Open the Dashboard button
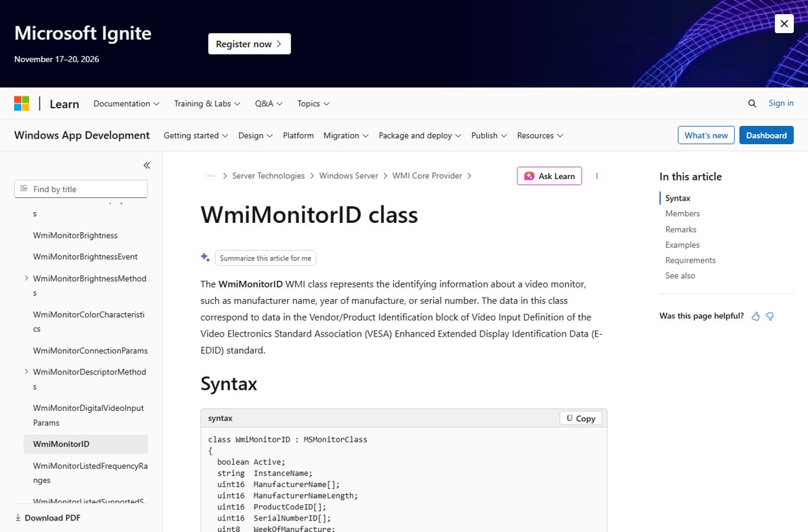This screenshot has height=532, width=808. point(766,135)
